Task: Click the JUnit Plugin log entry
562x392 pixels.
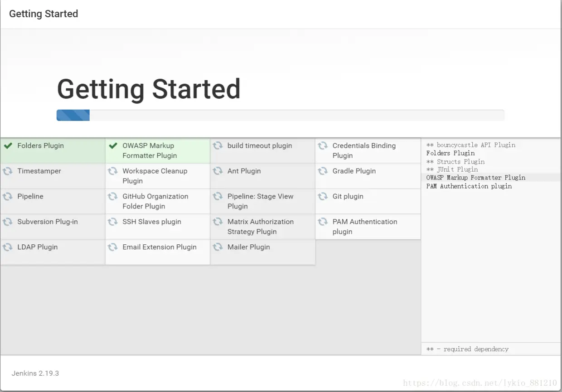Action: tap(452, 169)
